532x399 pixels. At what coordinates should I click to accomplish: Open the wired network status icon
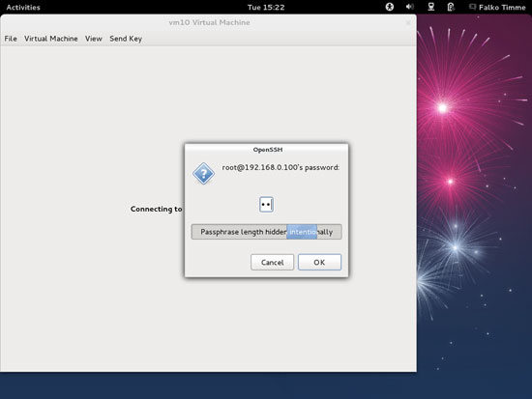click(430, 7)
